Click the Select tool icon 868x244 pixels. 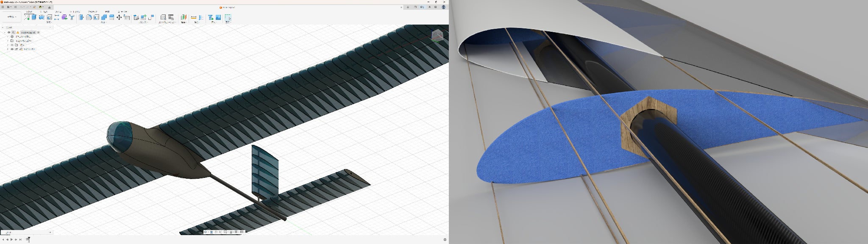coord(228,17)
